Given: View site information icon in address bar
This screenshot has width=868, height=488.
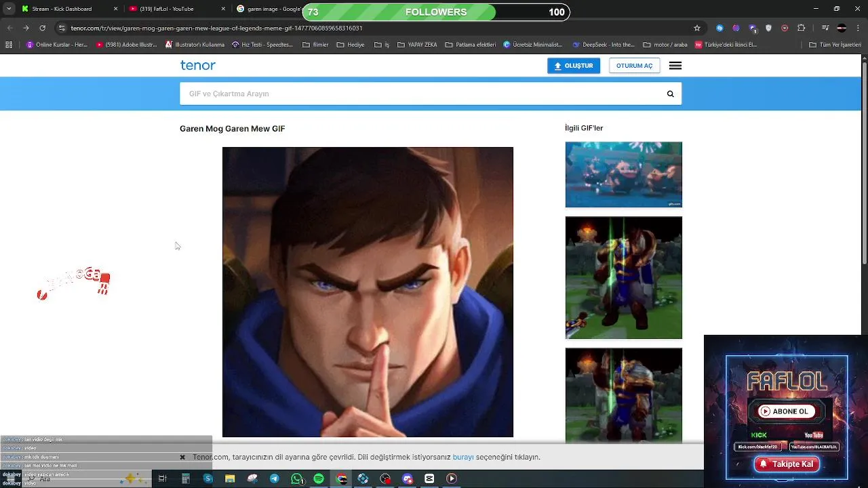Looking at the screenshot, I should coord(62,28).
